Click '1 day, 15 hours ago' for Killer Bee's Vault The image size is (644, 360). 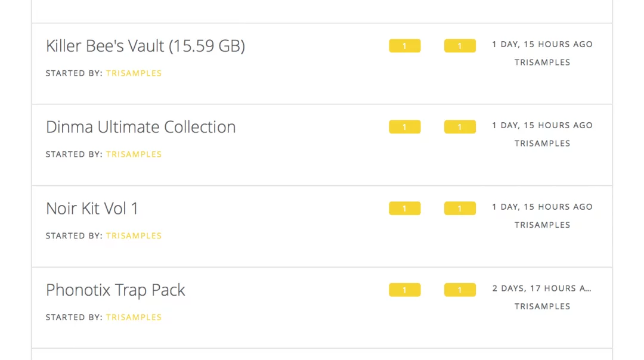(x=542, y=44)
